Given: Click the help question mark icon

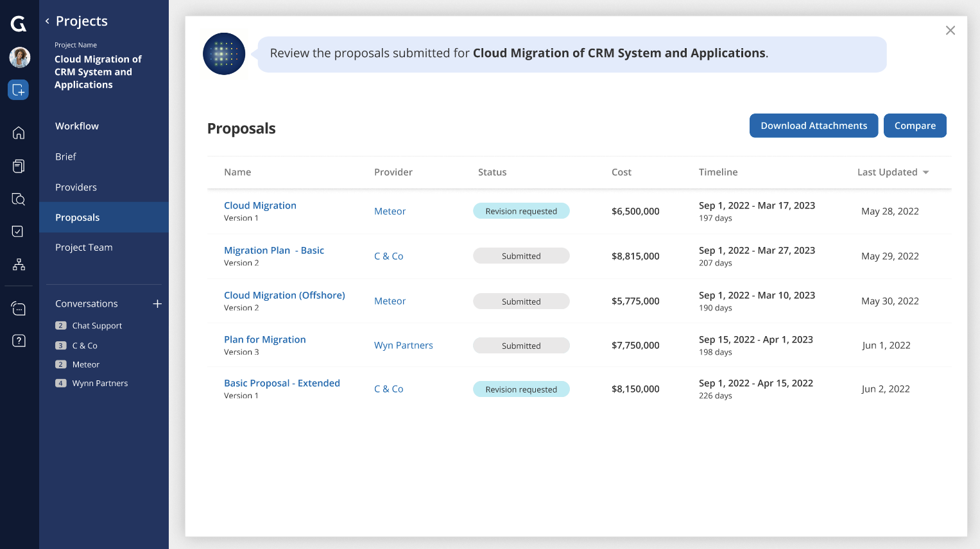Looking at the screenshot, I should (19, 341).
